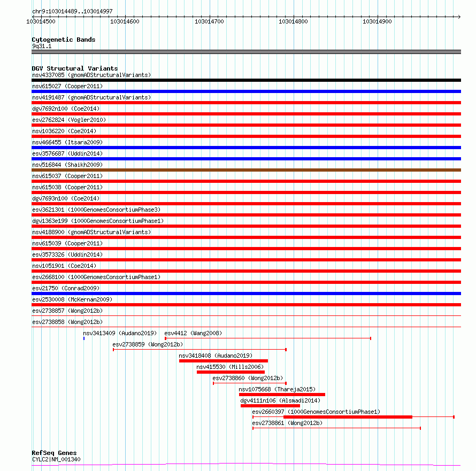This screenshot has height=471, width=476.
Task: Select nsv1051901 (Coe2014) label
Action: pyautogui.click(x=64, y=266)
